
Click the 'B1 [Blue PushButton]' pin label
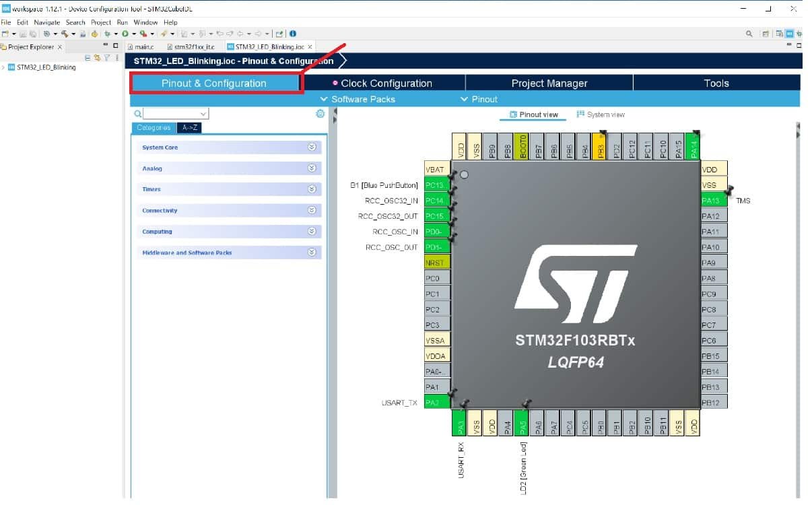tap(384, 185)
